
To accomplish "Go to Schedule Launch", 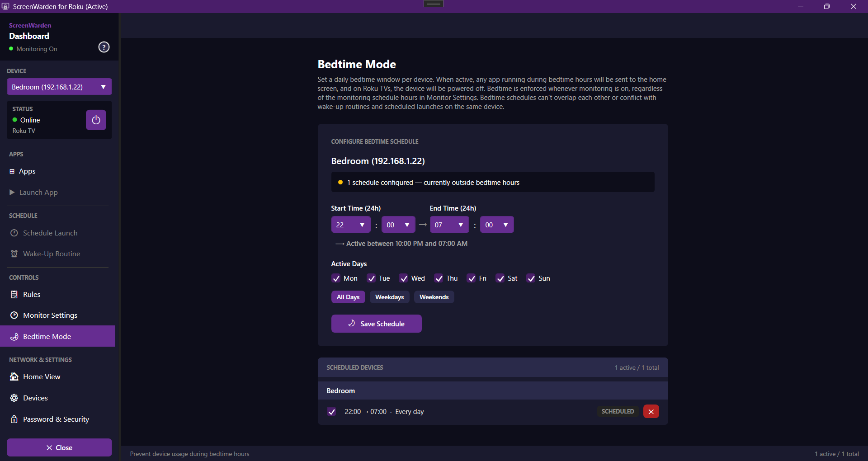I will [58, 233].
